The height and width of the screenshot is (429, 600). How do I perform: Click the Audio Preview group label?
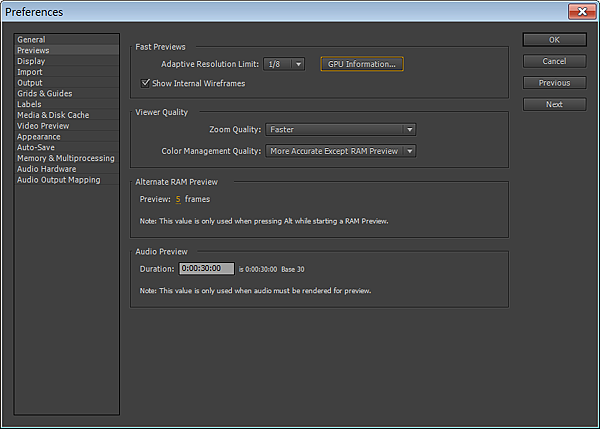click(x=161, y=252)
